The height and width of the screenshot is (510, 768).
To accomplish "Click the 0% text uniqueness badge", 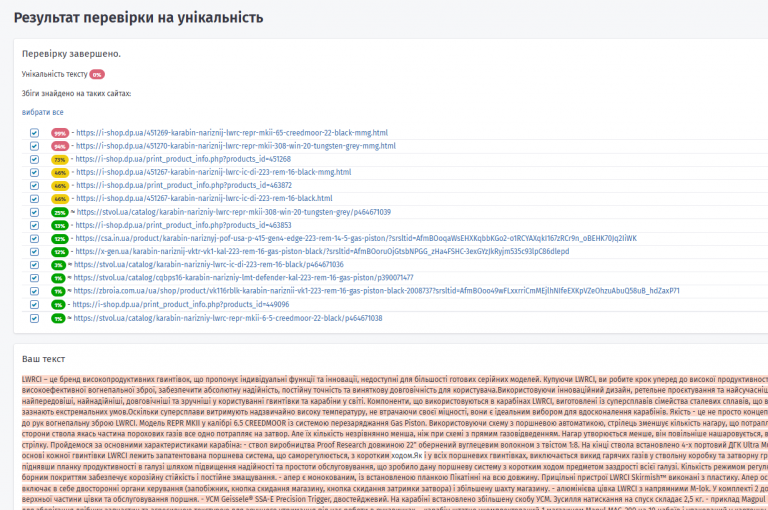I will pyautogui.click(x=97, y=74).
